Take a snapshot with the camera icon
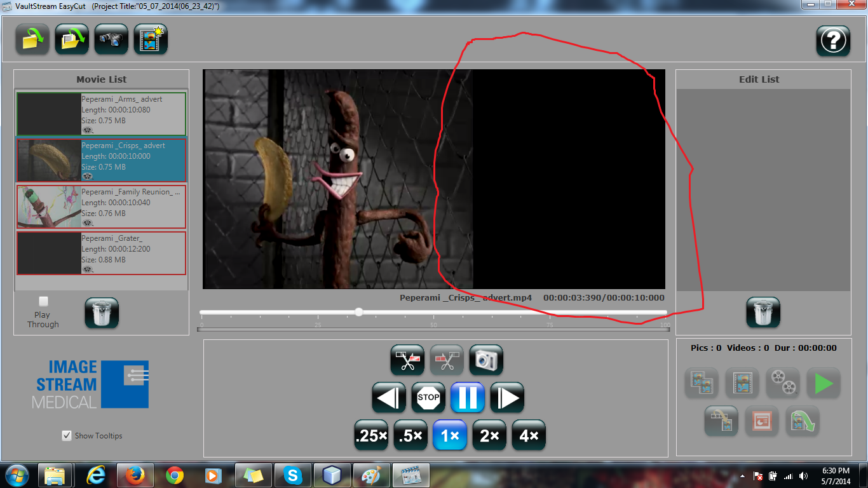The width and height of the screenshot is (868, 488). 486,360
